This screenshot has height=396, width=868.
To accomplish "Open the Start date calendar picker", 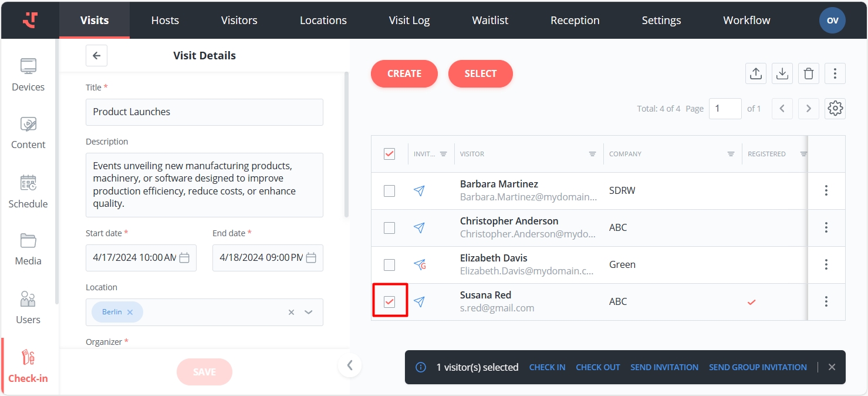I will pyautogui.click(x=184, y=258).
